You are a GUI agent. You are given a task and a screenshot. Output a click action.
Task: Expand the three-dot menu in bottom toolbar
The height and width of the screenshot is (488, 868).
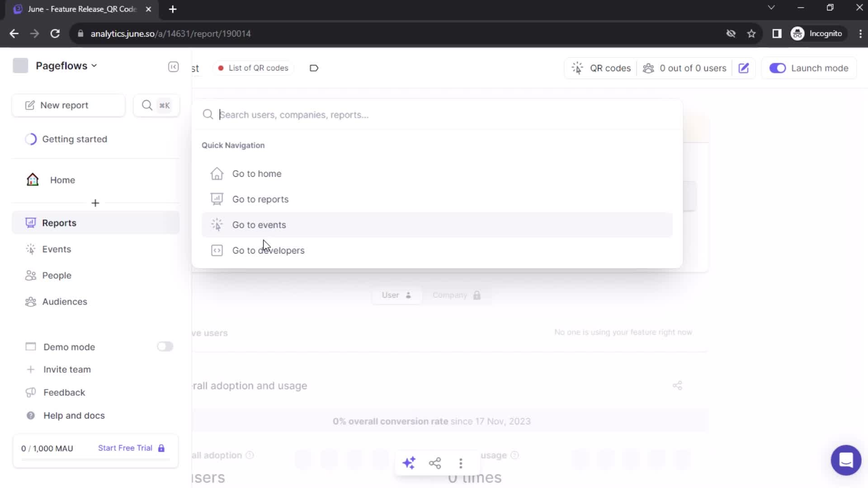pos(461,462)
